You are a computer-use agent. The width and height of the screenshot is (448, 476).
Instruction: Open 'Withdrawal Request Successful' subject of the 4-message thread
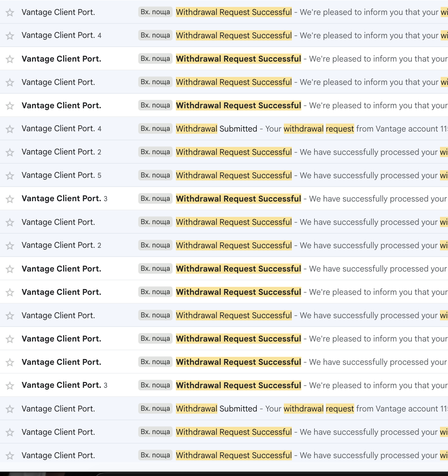pyautogui.click(x=234, y=35)
